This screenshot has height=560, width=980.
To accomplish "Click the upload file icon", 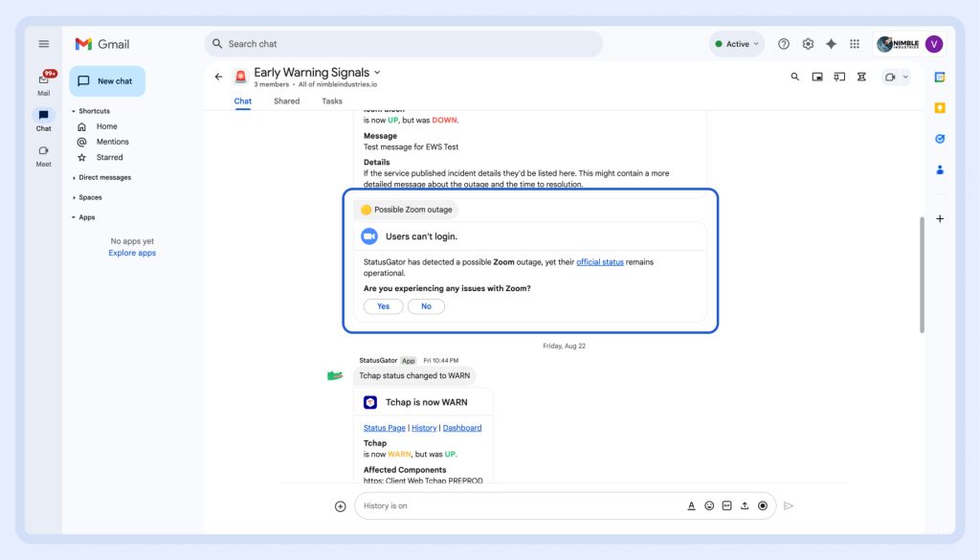I will [745, 505].
